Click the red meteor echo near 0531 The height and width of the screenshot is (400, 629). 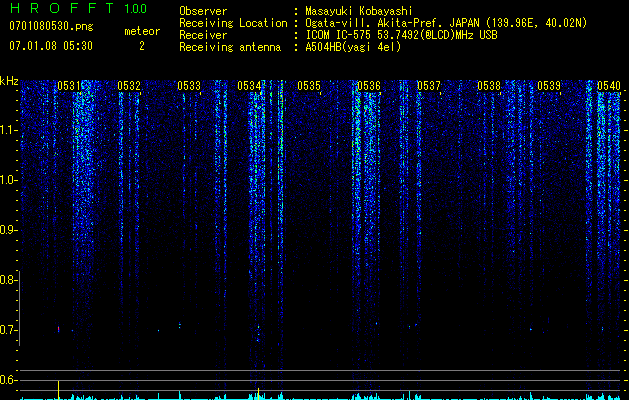pyautogui.click(x=59, y=329)
